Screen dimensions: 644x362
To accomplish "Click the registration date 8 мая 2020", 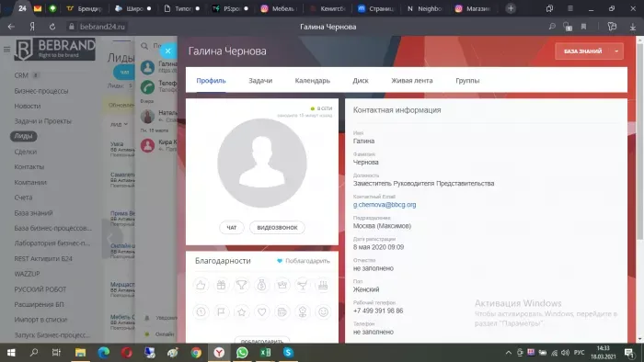I will (378, 247).
